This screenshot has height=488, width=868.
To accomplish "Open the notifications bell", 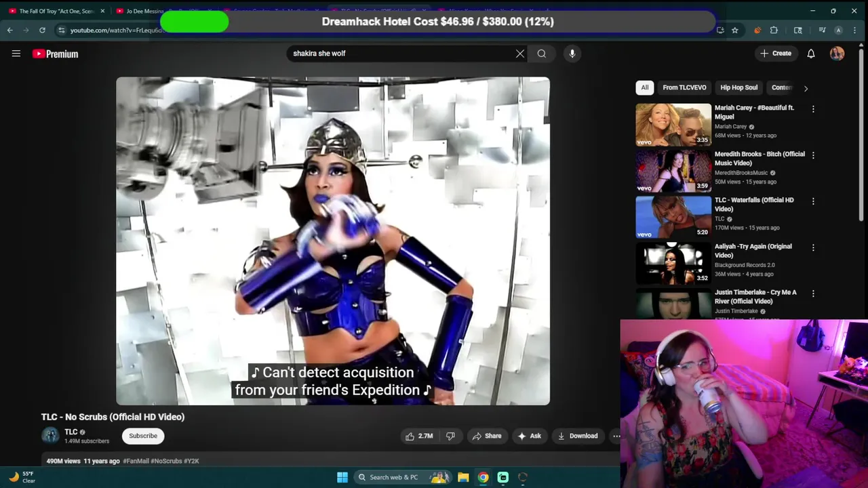I will 811,54.
